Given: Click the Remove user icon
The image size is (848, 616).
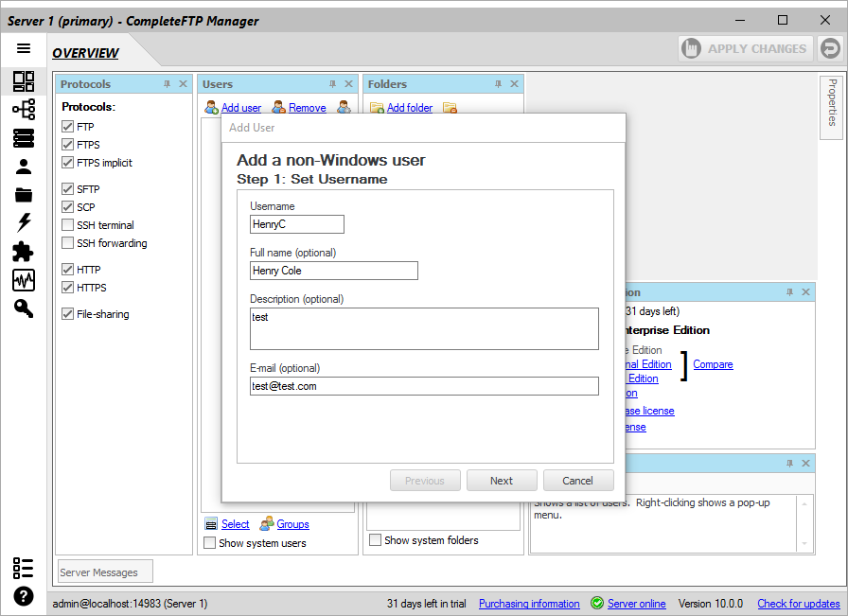Looking at the screenshot, I should pyautogui.click(x=278, y=108).
